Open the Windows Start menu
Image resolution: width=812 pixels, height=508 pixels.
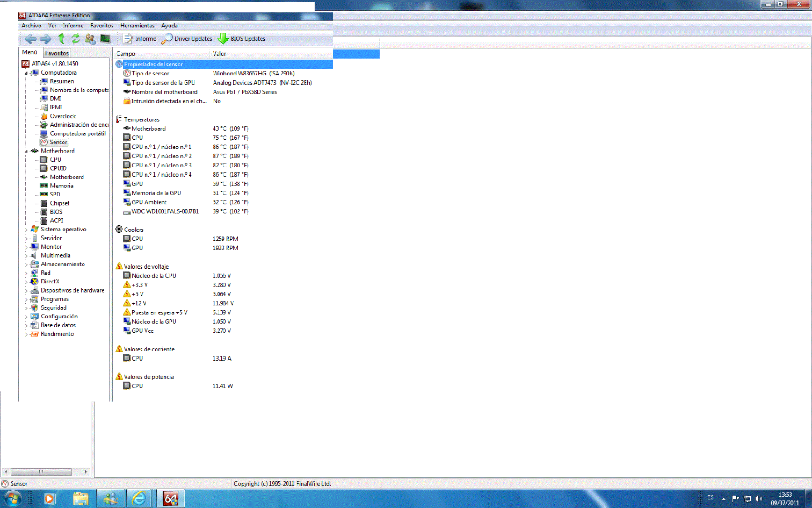(x=12, y=499)
